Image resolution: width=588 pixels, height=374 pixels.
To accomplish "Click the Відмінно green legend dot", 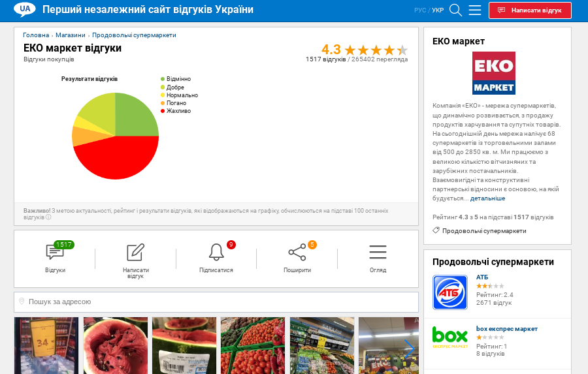I will coord(163,79).
